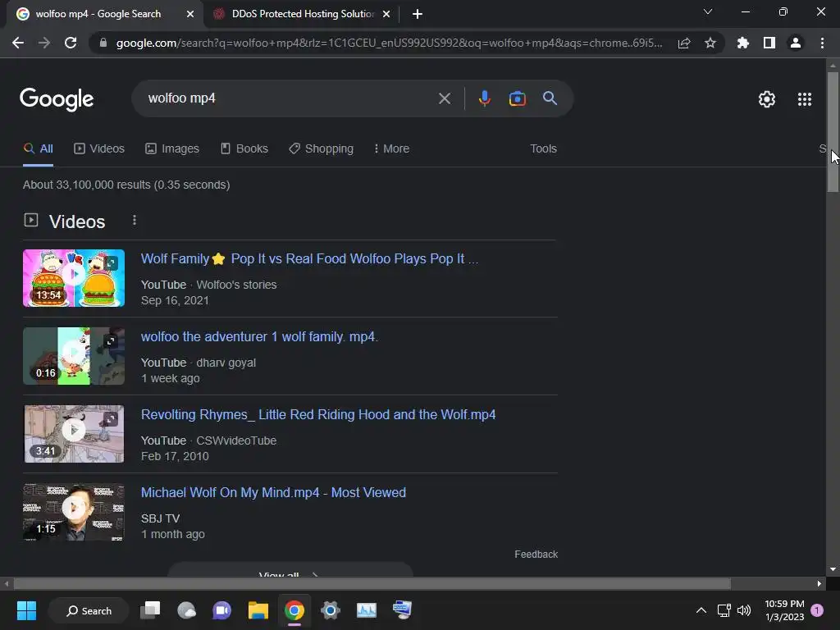Switch to the Shopping results tab
The image size is (840, 630).
pyautogui.click(x=321, y=148)
